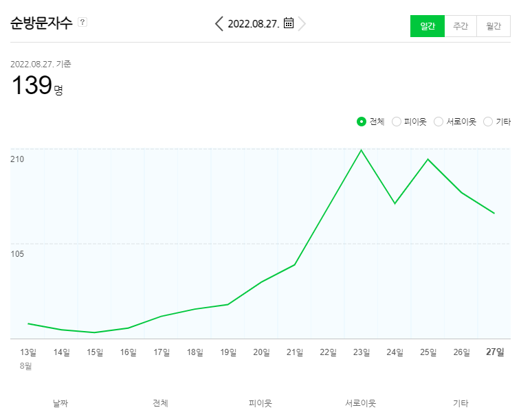Image resolution: width=532 pixels, height=410 pixels.
Task: Go to the next date with right arrow
Action: coord(302,24)
